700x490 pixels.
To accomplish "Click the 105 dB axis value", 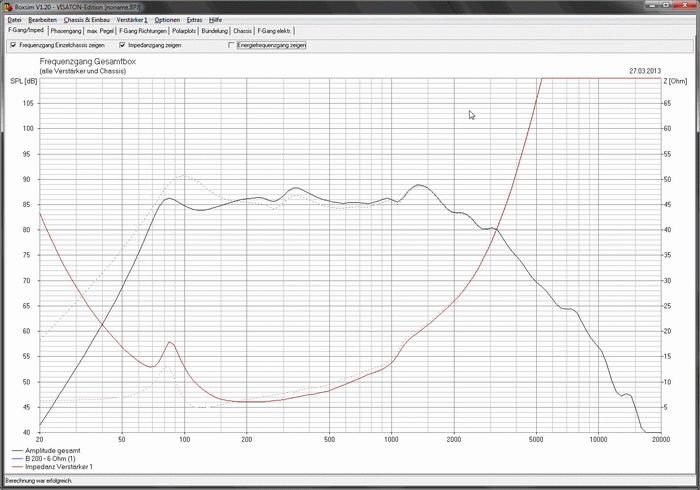I will tap(29, 103).
